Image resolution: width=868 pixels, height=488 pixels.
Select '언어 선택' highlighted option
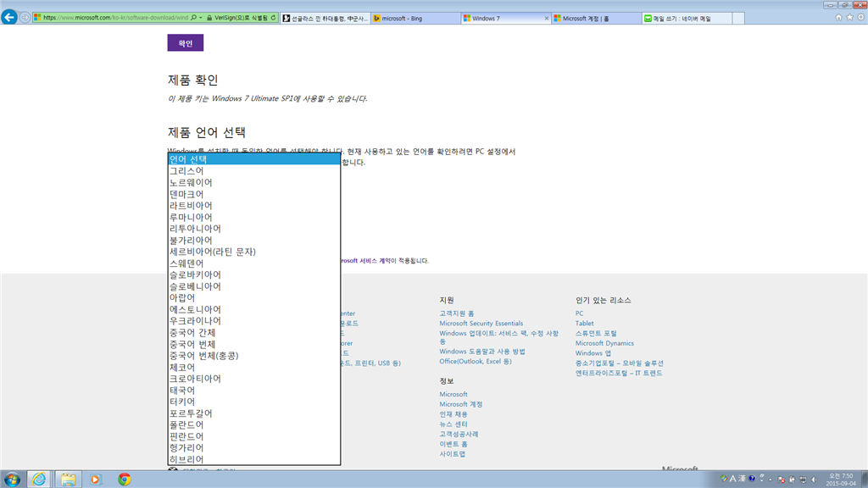[x=254, y=159]
